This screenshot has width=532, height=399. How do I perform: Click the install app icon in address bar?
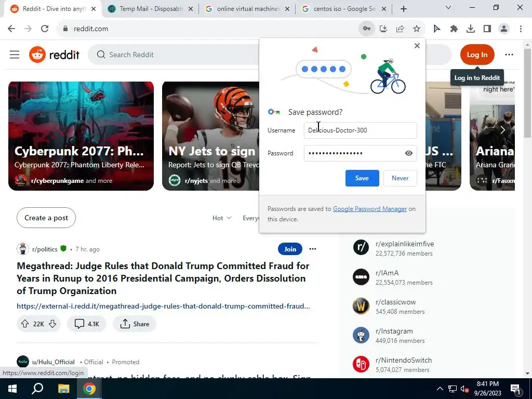pyautogui.click(x=383, y=29)
